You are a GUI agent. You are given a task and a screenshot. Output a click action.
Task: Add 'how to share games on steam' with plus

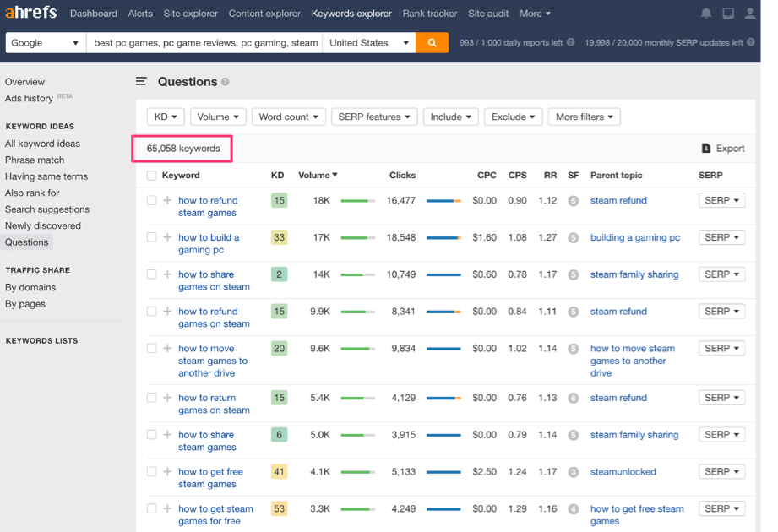[x=168, y=274]
